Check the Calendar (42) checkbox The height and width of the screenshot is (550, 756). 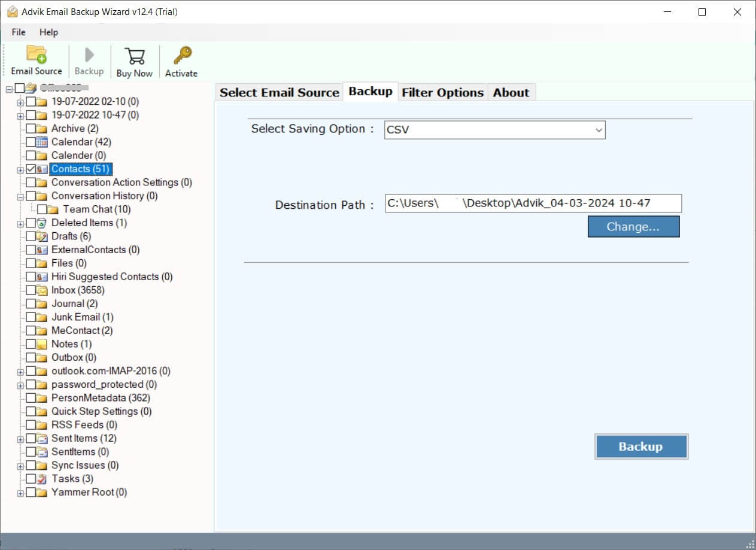[31, 142]
